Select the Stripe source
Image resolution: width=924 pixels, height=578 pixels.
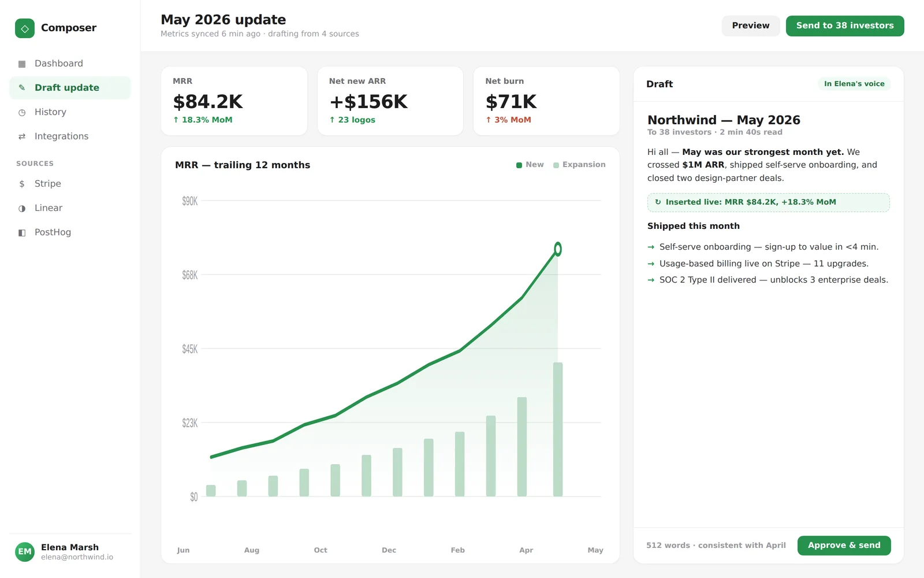70,184
